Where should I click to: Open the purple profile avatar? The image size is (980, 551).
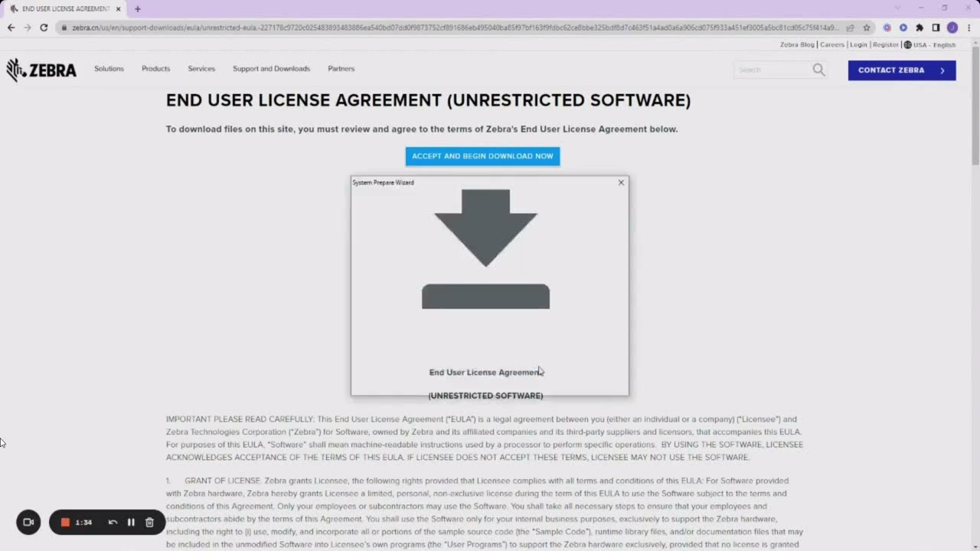(x=952, y=28)
